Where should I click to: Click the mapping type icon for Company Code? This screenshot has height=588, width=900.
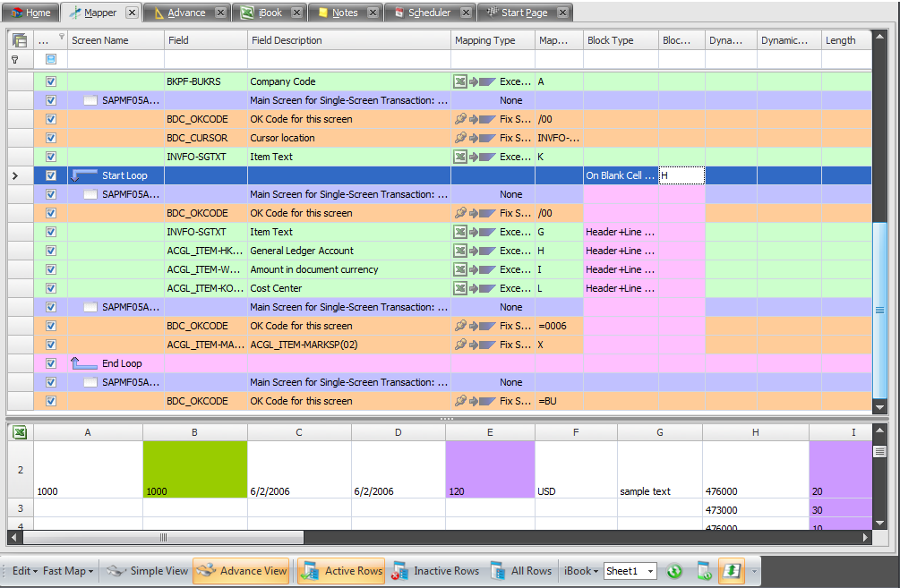pyautogui.click(x=475, y=81)
